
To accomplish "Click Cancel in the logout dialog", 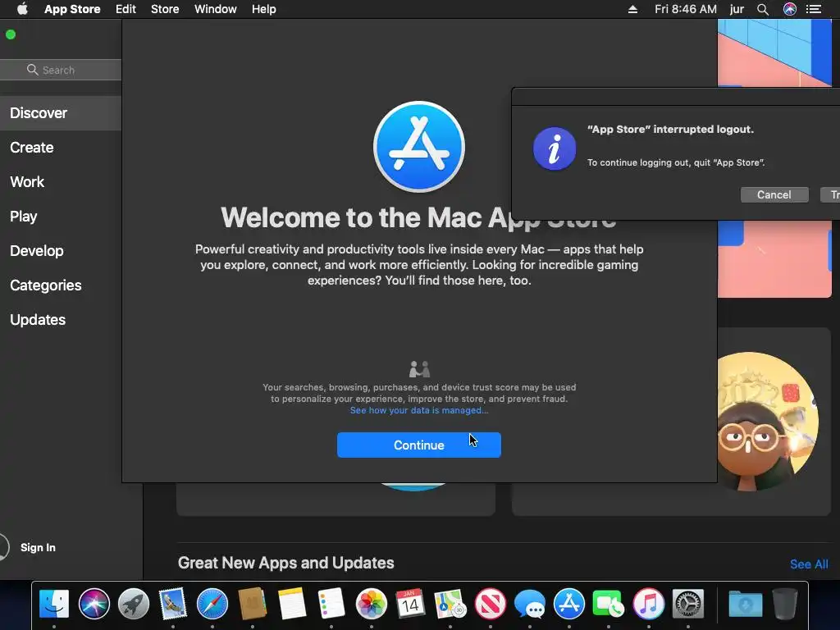I will click(x=774, y=195).
